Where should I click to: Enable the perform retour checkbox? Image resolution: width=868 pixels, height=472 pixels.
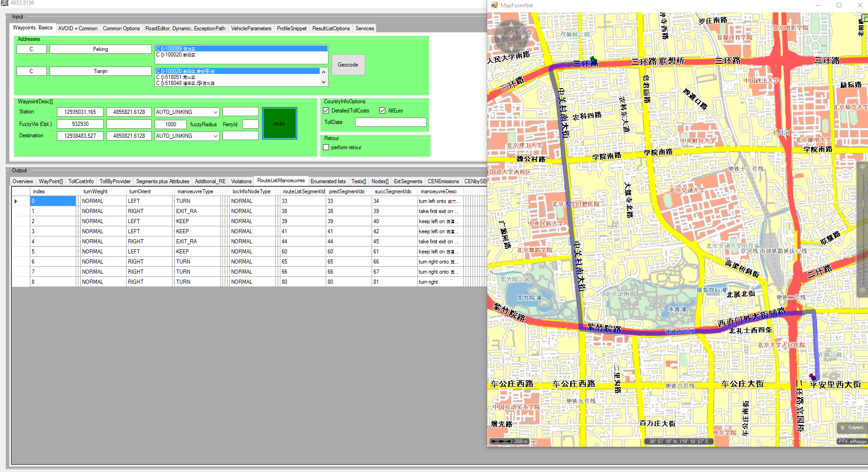(x=326, y=147)
